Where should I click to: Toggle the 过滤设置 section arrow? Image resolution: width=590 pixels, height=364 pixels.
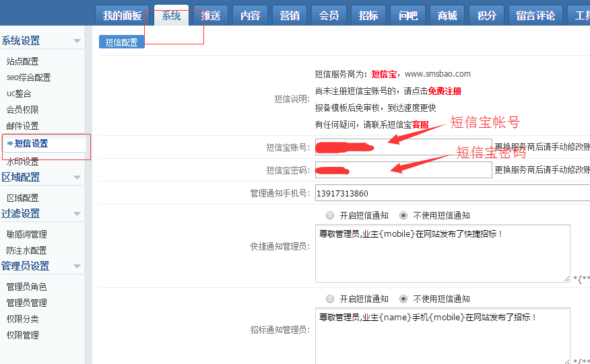tap(77, 214)
